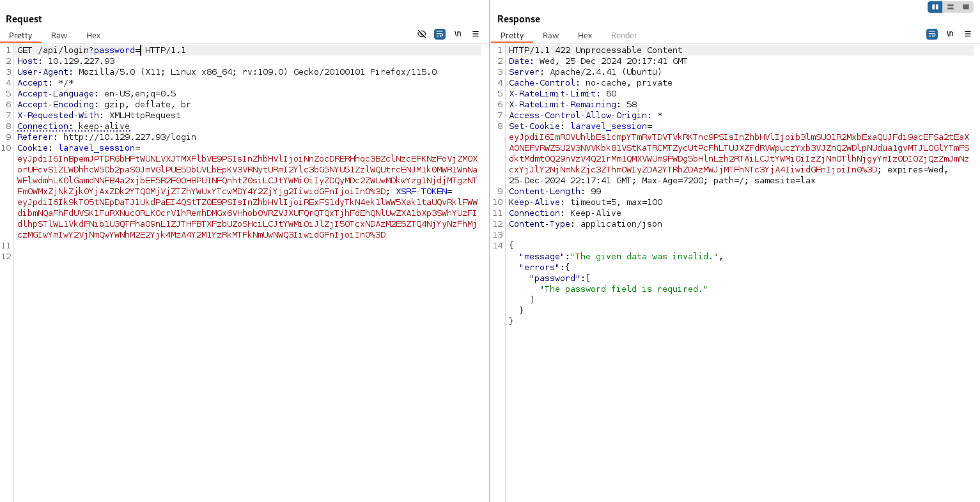Click the JSON text 'The password field is required.'
980x502 pixels.
(624, 289)
